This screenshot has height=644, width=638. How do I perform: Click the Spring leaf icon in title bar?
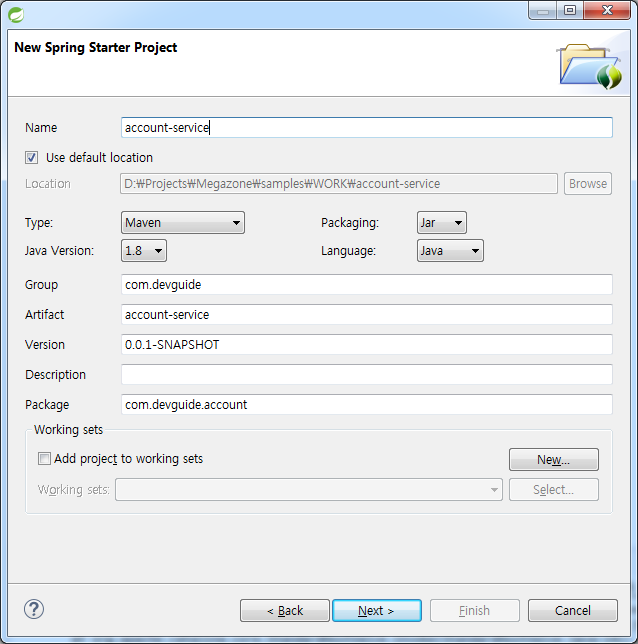(16, 15)
